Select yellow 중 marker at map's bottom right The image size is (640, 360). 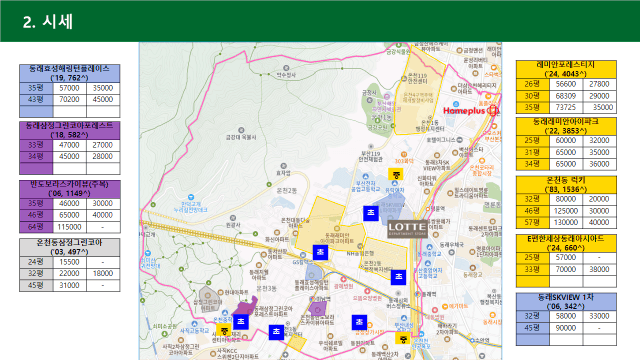(402, 338)
